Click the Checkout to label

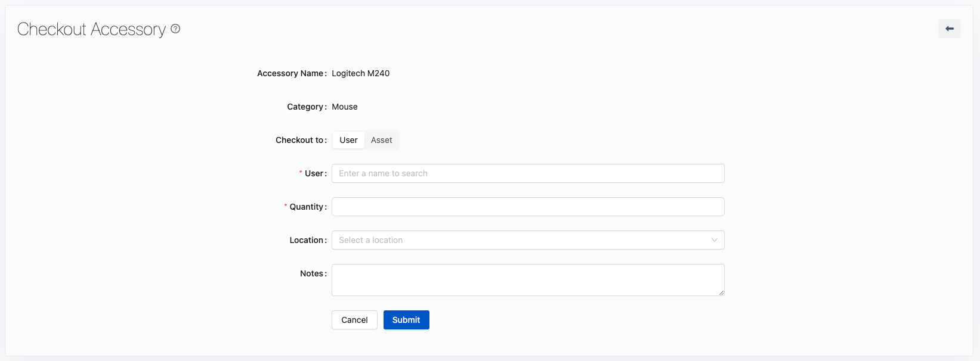pos(300,140)
